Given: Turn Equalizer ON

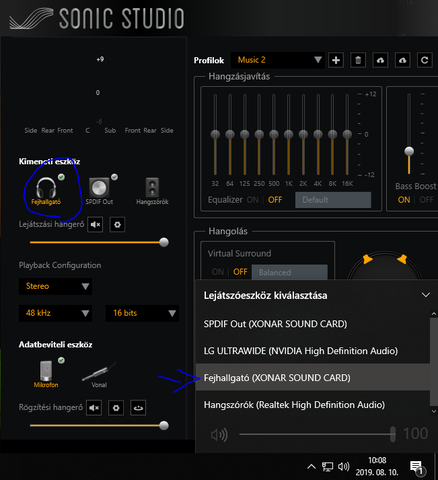Looking at the screenshot, I should coord(253,200).
